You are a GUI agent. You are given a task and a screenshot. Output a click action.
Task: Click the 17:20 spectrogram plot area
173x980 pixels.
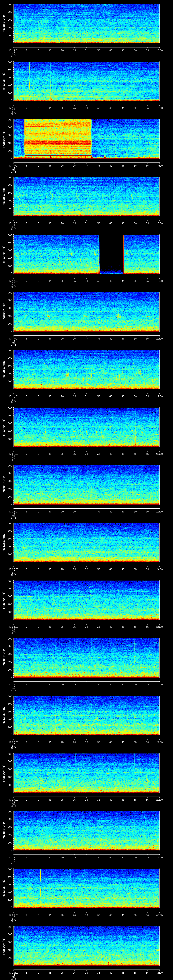[x=86, y=369]
